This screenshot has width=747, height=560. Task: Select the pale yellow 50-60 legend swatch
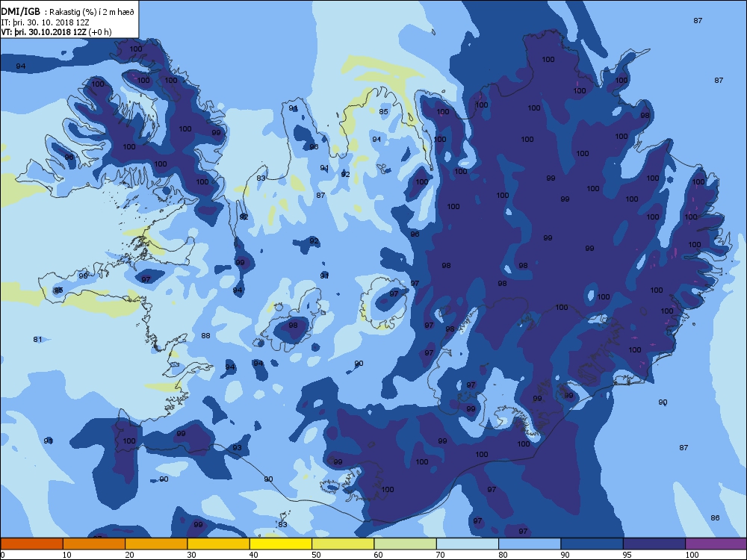click(343, 544)
